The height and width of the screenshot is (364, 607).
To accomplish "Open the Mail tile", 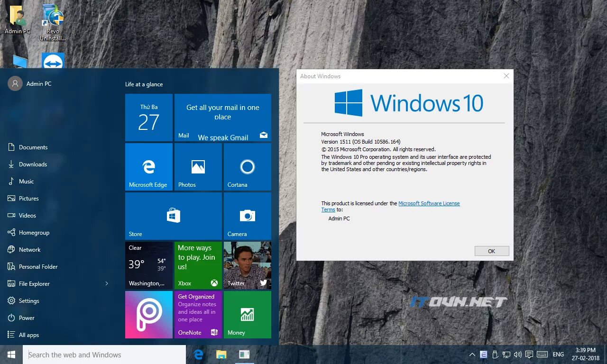I will 223,118.
